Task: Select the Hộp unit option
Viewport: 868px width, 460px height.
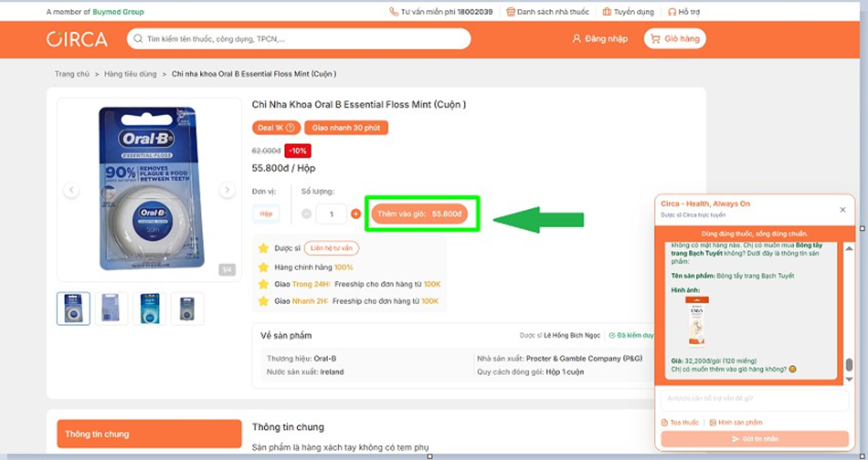Action: pyautogui.click(x=266, y=214)
